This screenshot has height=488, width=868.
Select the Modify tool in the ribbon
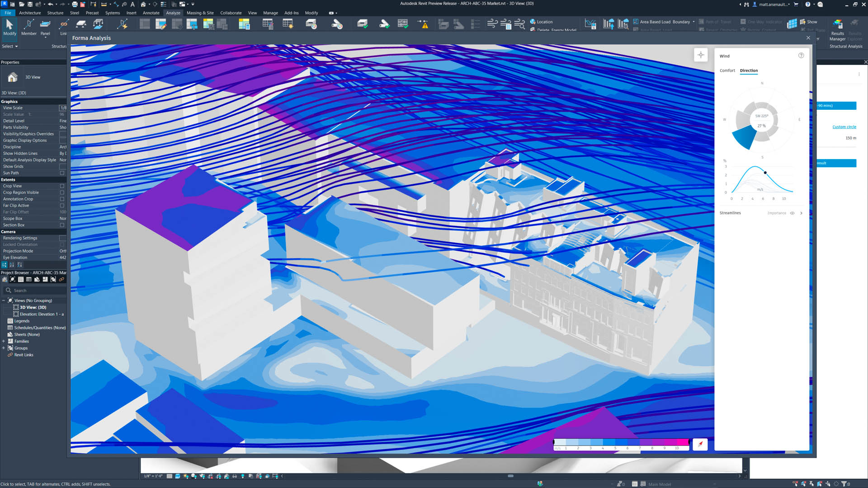pyautogui.click(x=9, y=28)
